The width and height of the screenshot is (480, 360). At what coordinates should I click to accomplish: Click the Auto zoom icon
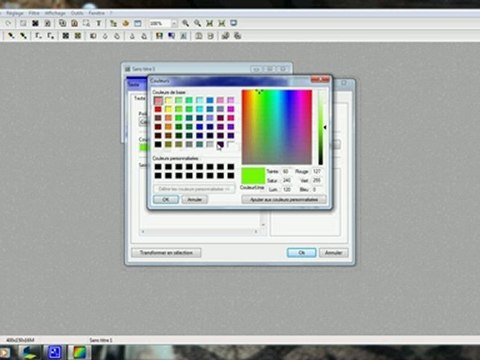click(222, 23)
